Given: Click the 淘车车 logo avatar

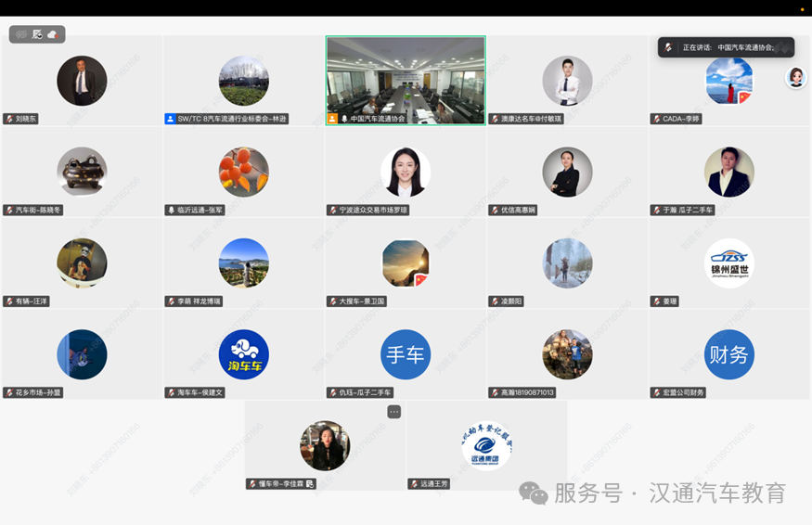Looking at the screenshot, I should pos(244,354).
